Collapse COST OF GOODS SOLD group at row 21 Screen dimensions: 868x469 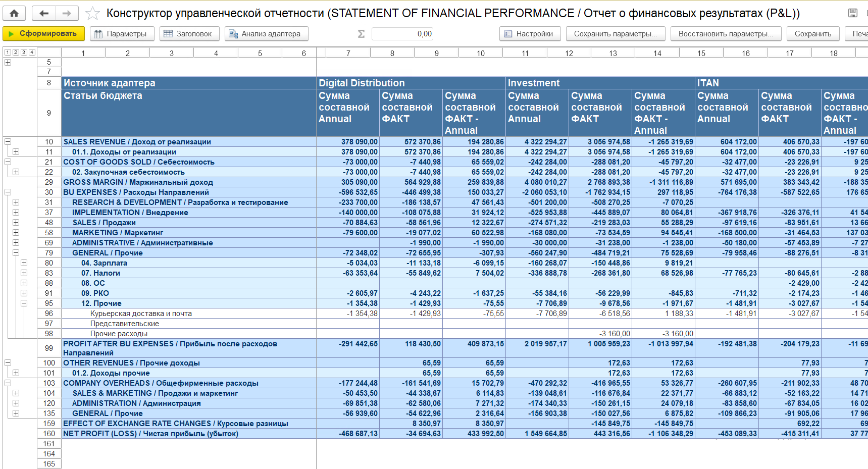(8, 162)
